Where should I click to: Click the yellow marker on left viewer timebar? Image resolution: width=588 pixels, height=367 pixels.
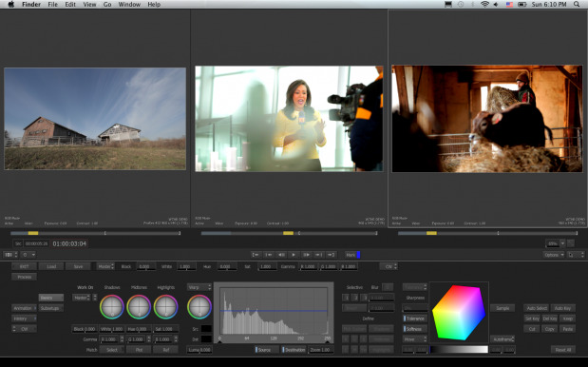pos(33,233)
